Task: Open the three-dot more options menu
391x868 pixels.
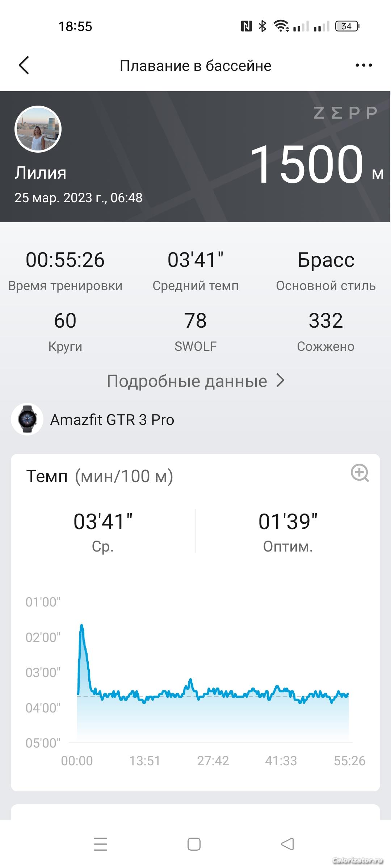Action: pos(363,65)
